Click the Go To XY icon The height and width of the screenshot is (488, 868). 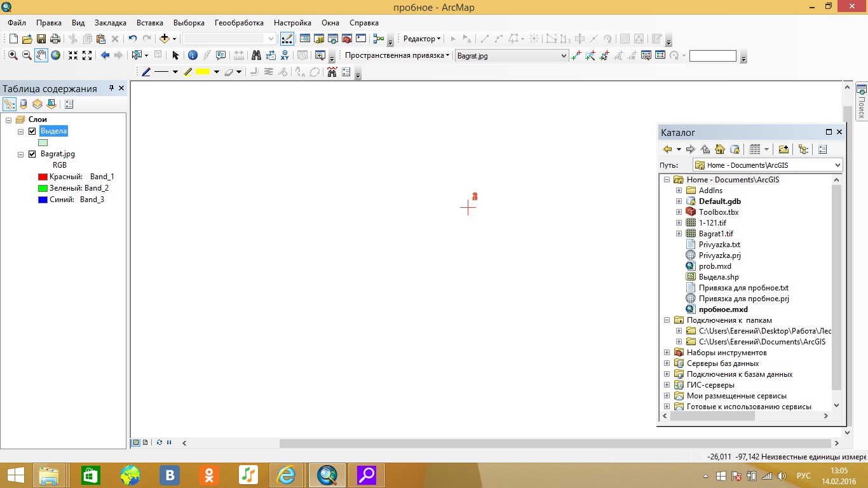point(285,55)
